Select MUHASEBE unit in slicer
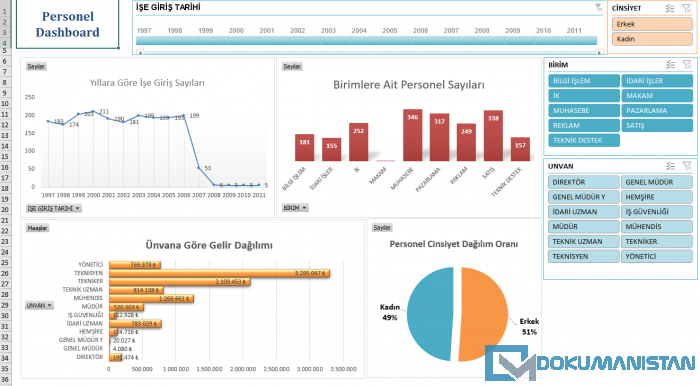This screenshot has height=386, width=700. click(584, 111)
